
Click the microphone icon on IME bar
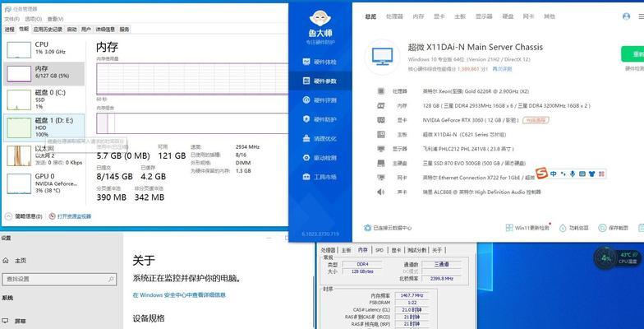tap(573, 174)
